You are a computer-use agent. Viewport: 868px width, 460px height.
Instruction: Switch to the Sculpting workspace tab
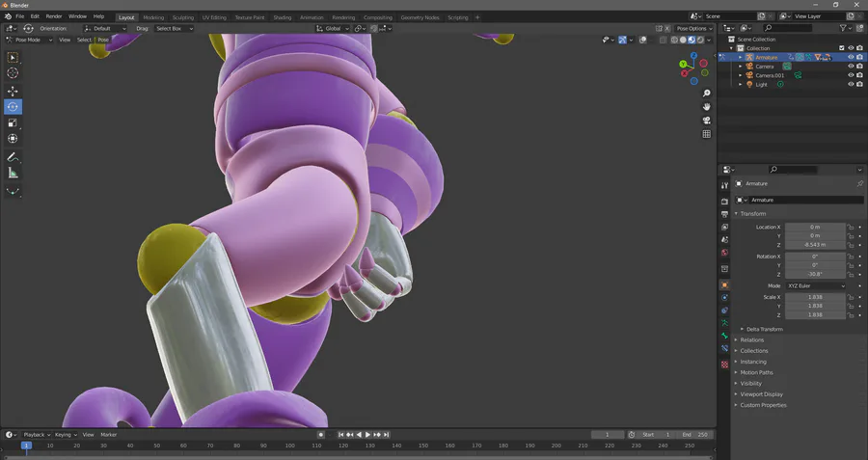point(182,17)
